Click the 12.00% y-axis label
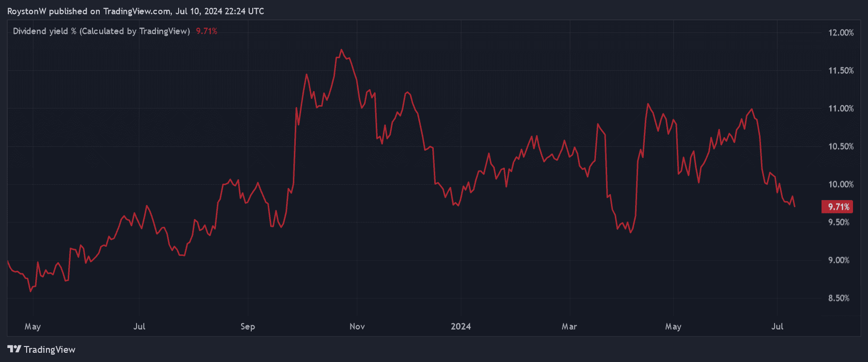Viewport: 868px width, 362px height. click(841, 32)
